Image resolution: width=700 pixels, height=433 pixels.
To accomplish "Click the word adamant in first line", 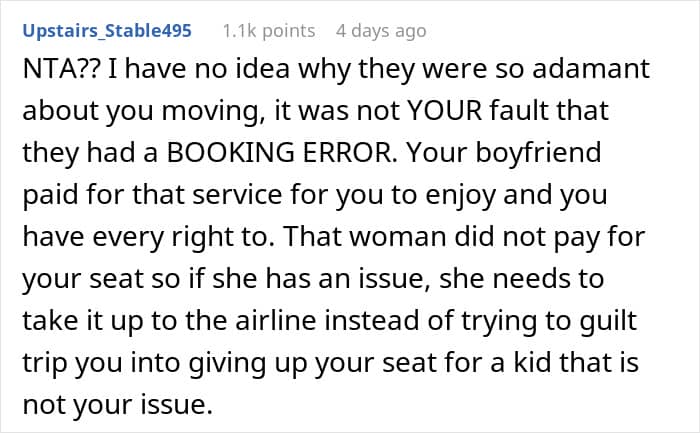I will (591, 69).
